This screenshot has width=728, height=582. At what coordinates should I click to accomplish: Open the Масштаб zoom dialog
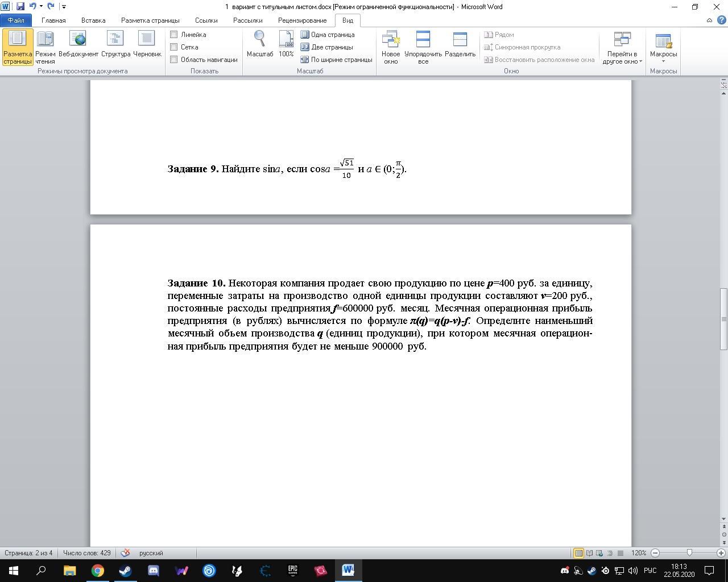tap(260, 44)
